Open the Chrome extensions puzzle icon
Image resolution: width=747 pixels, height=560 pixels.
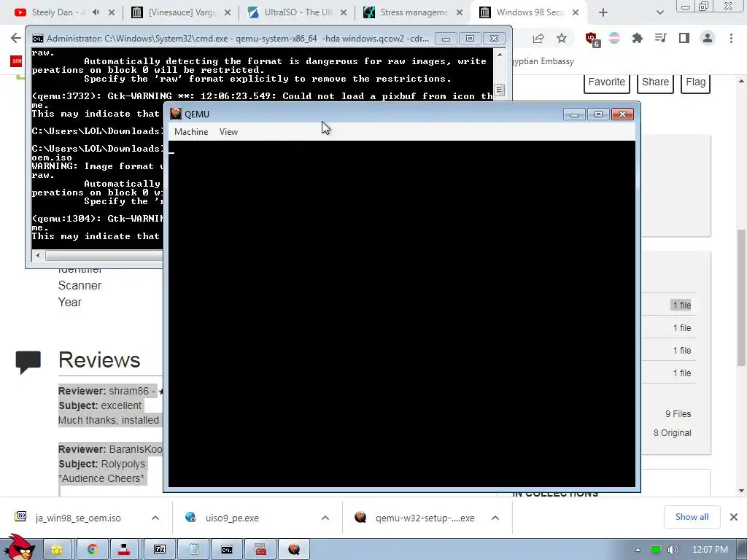point(638,38)
